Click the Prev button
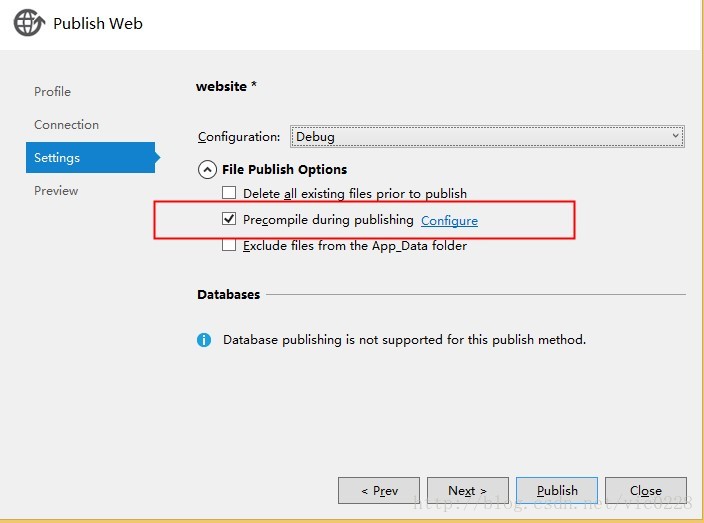Viewport: 704px width, 523px height. (x=379, y=490)
